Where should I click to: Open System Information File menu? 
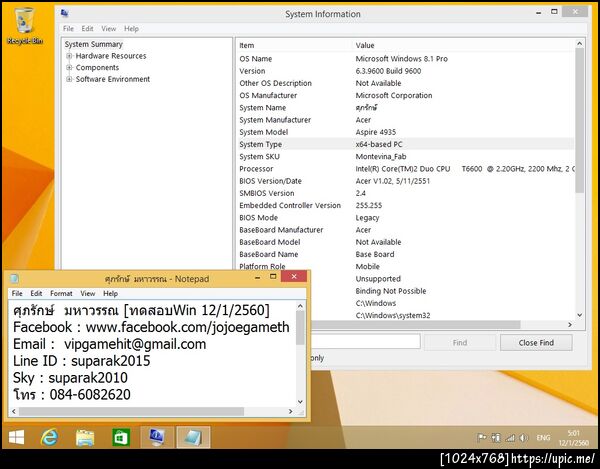pyautogui.click(x=68, y=29)
